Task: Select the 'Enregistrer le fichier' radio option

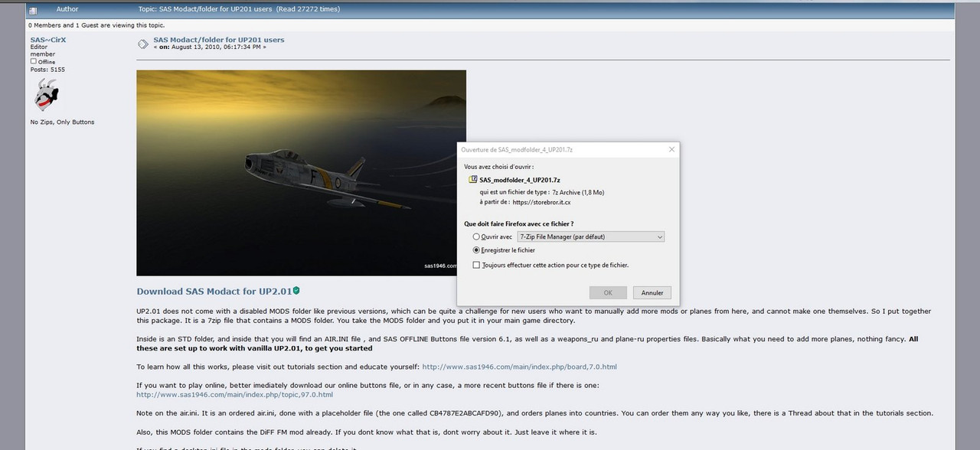Action: tap(477, 250)
